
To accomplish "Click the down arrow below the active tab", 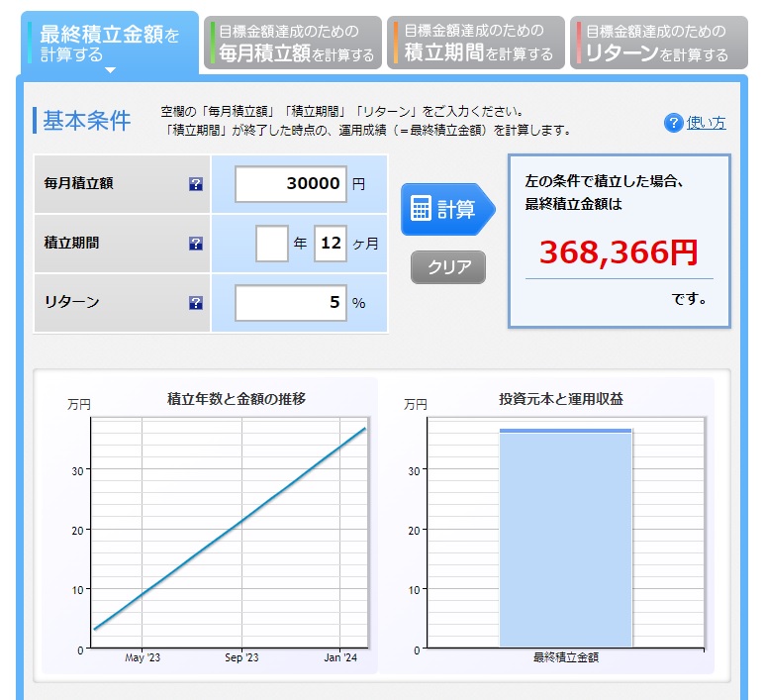I will pos(110,70).
